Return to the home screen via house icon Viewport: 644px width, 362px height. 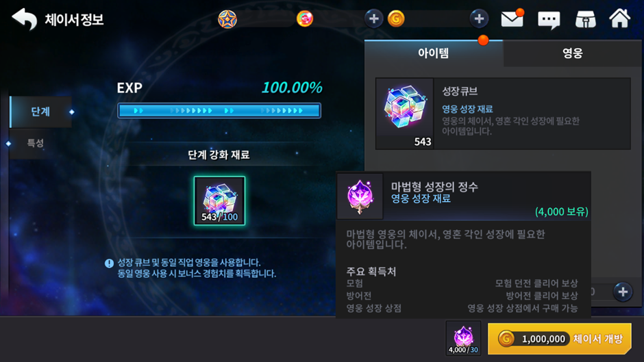tap(619, 18)
